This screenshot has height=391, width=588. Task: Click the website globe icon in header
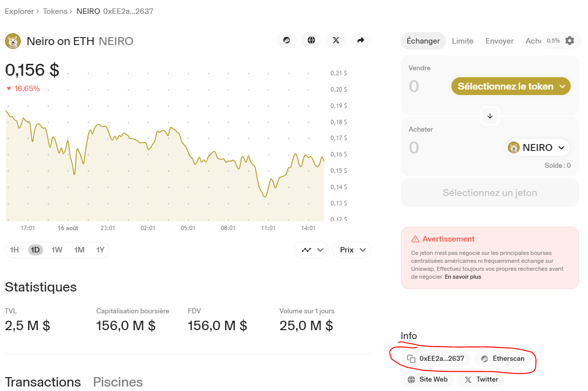pos(311,41)
